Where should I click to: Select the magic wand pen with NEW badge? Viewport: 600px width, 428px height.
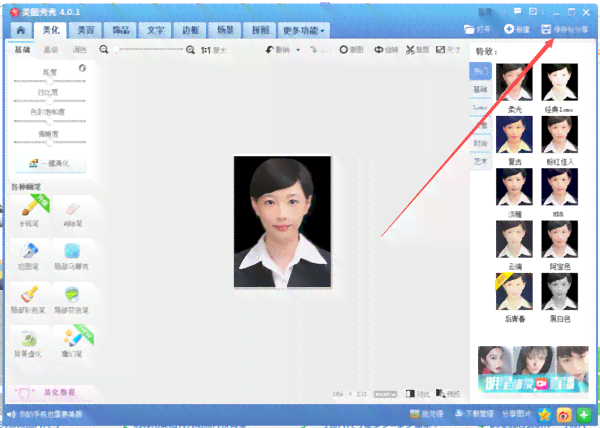tap(73, 343)
